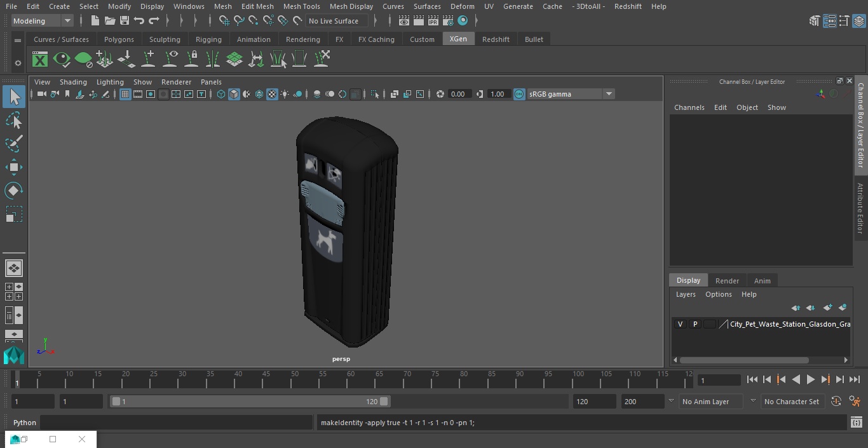The image size is (868, 448).
Task: Toggle view transform ON button beside sRGB gamma
Action: [519, 94]
